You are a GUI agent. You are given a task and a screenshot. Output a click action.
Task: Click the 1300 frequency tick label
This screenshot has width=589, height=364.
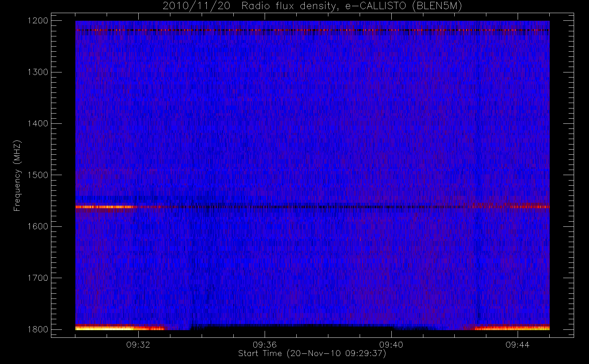coord(38,72)
